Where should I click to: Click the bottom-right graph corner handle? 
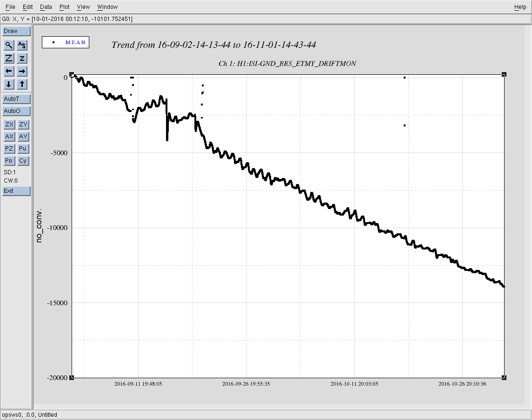pyautogui.click(x=504, y=377)
